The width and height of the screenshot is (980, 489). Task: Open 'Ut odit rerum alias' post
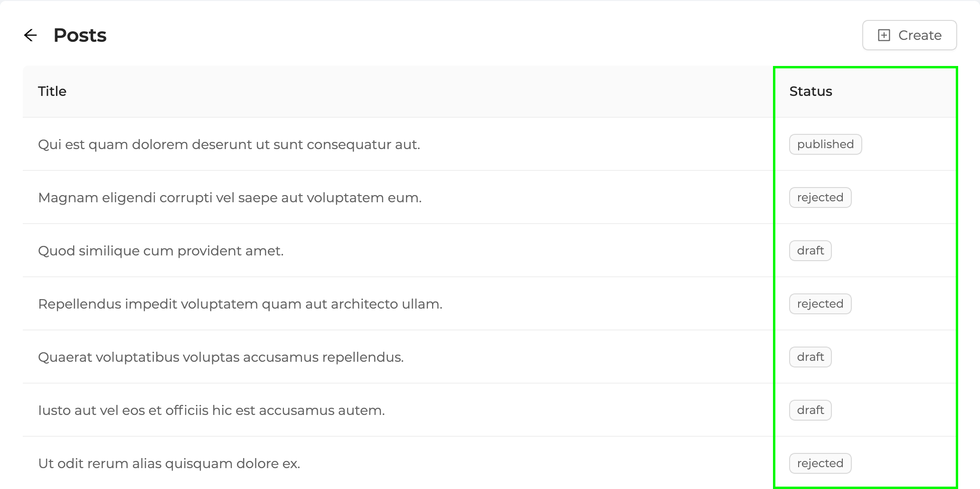[x=169, y=463]
